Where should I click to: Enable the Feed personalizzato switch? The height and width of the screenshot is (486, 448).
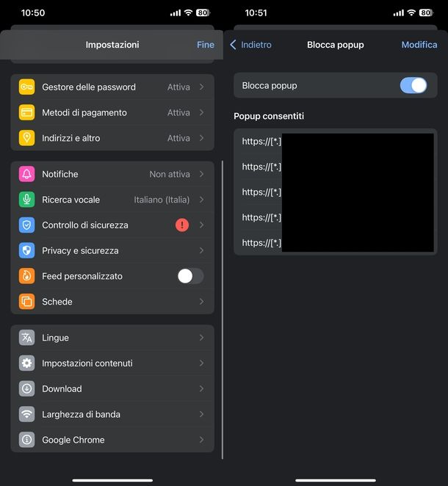(x=190, y=276)
